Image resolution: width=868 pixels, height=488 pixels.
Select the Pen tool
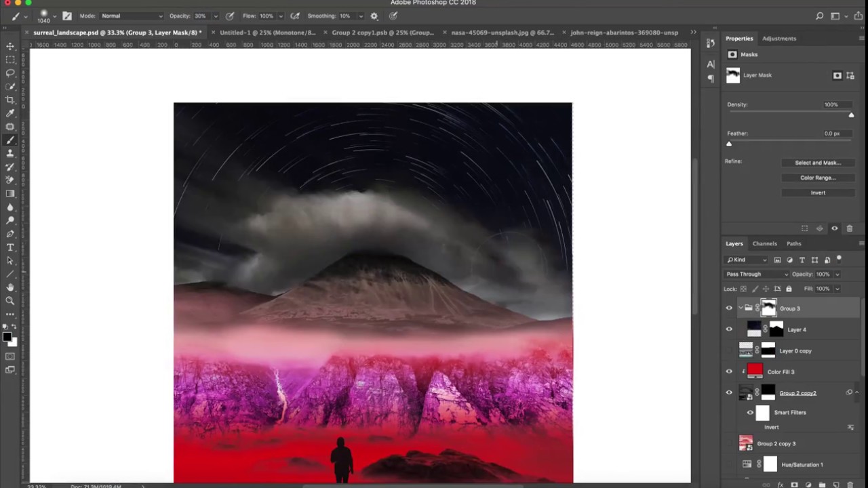tap(10, 234)
